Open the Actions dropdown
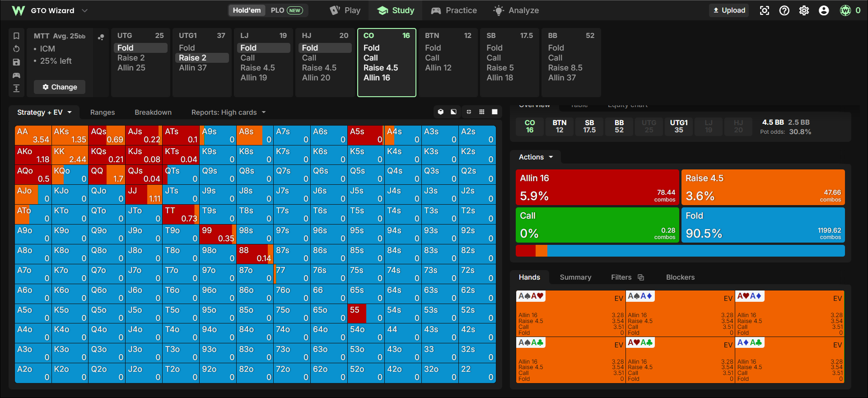868x398 pixels. pos(536,157)
